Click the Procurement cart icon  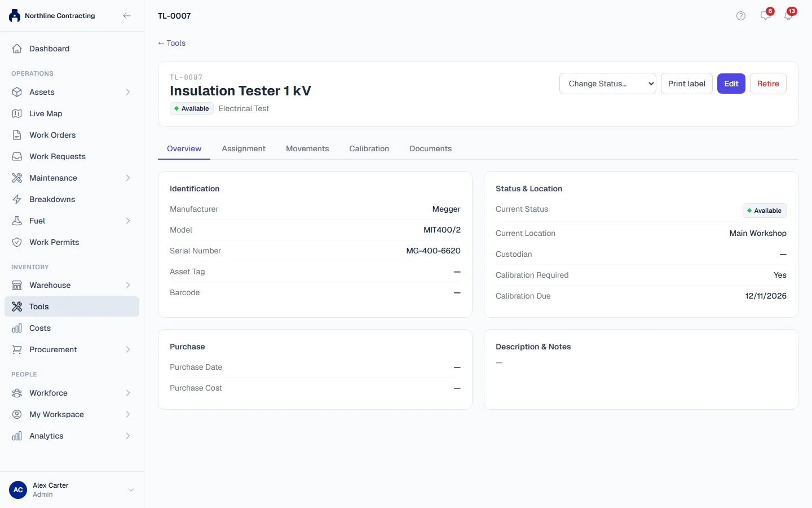tap(17, 349)
